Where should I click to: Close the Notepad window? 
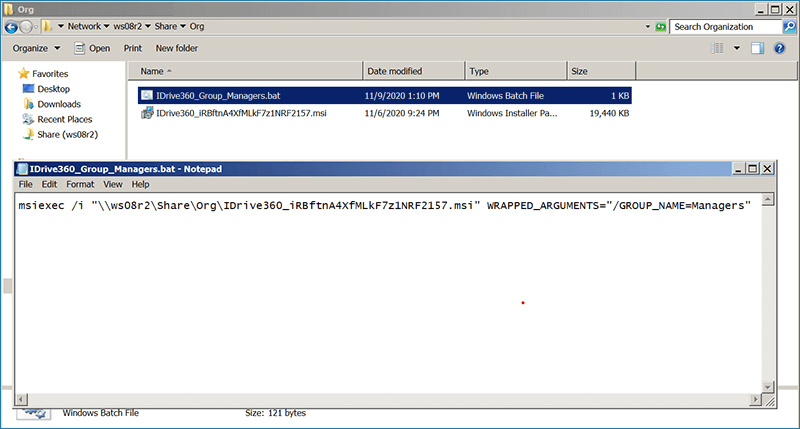point(767,168)
